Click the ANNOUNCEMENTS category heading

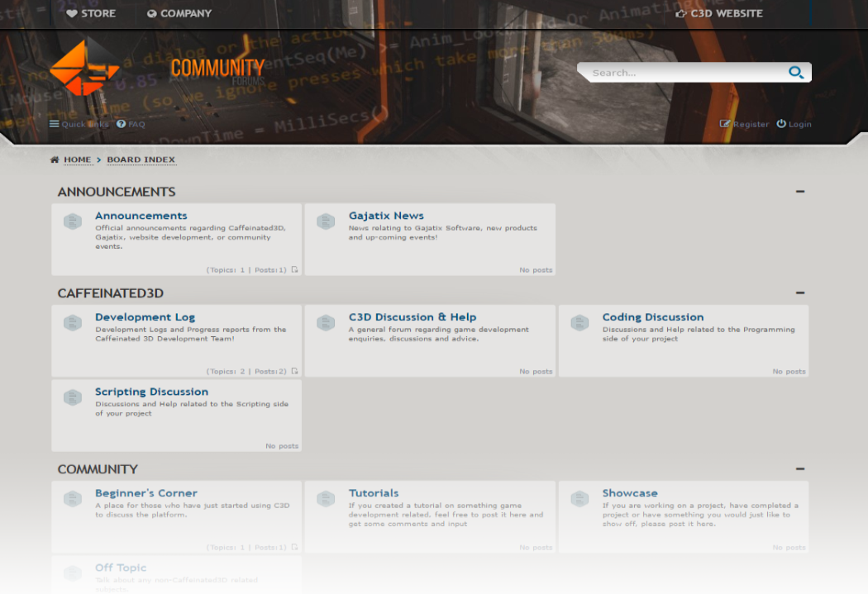[117, 192]
